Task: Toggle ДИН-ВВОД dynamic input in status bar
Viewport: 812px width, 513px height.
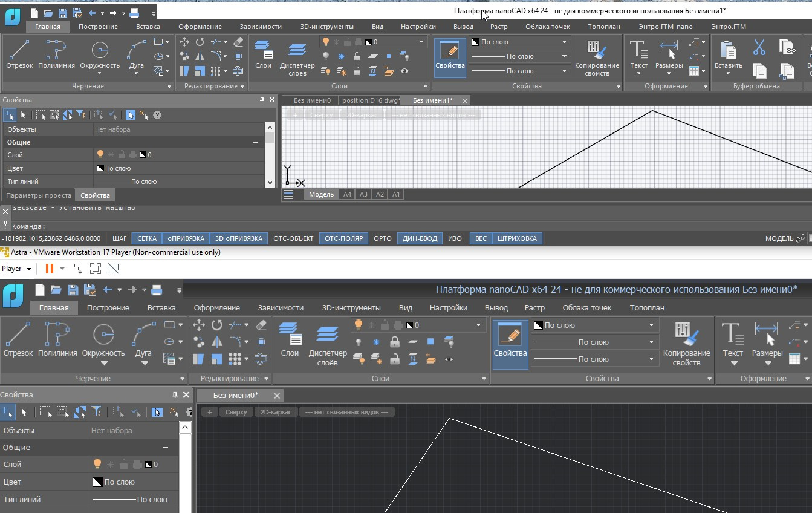Action: coord(420,238)
